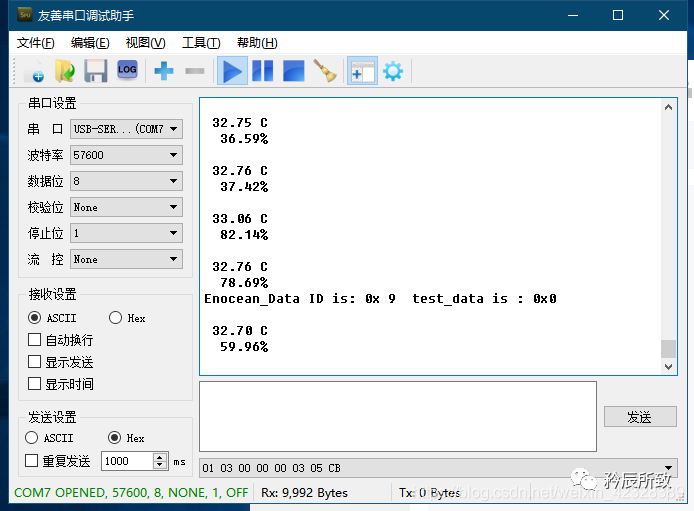Open the 数据位 dropdown showing 8
This screenshot has width=694, height=511.
click(126, 181)
